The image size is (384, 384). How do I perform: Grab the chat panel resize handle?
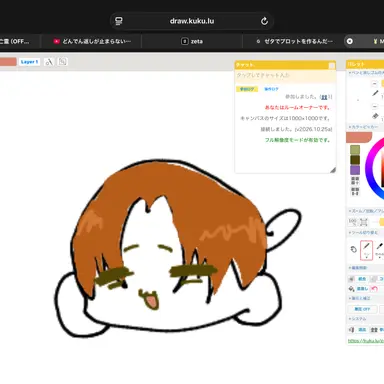pyautogui.click(x=332, y=170)
